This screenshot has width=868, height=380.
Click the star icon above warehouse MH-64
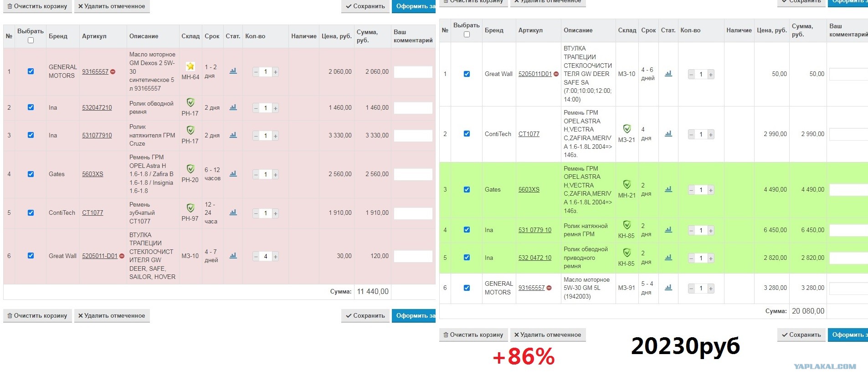190,66
